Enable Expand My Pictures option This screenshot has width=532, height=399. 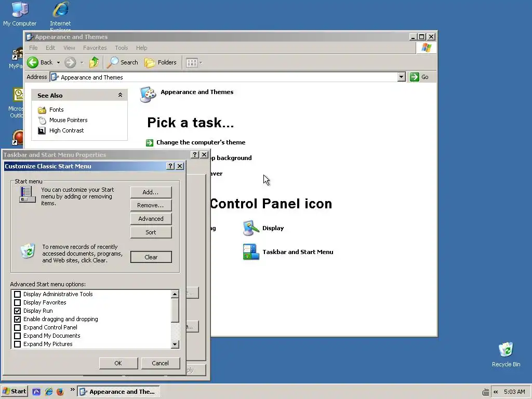click(x=17, y=344)
